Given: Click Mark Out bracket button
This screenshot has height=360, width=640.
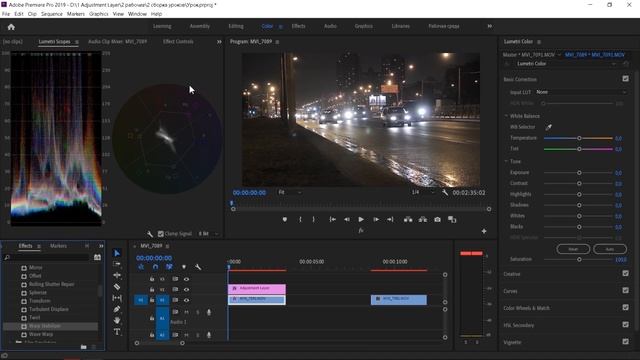Looking at the screenshot, I should tap(313, 220).
